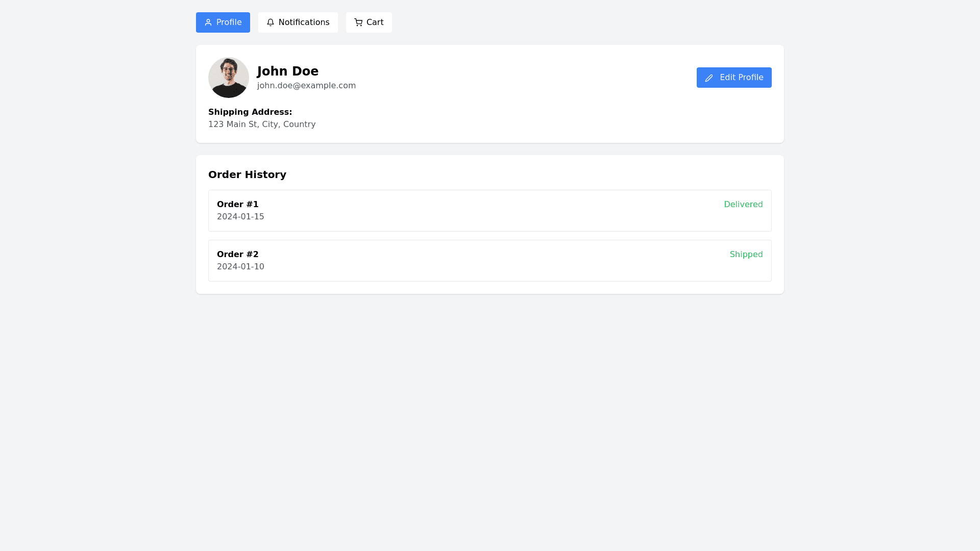Click the 2024-01-10 order date
This screenshot has width=980, height=551.
click(240, 267)
